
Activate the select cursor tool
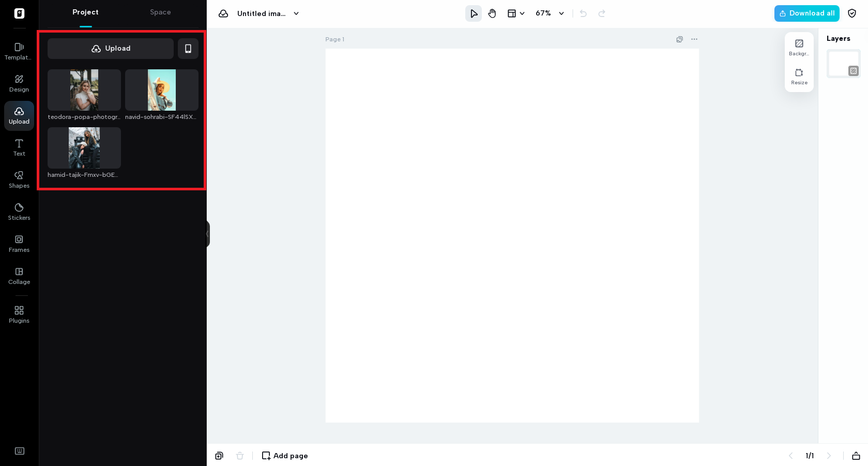point(473,13)
